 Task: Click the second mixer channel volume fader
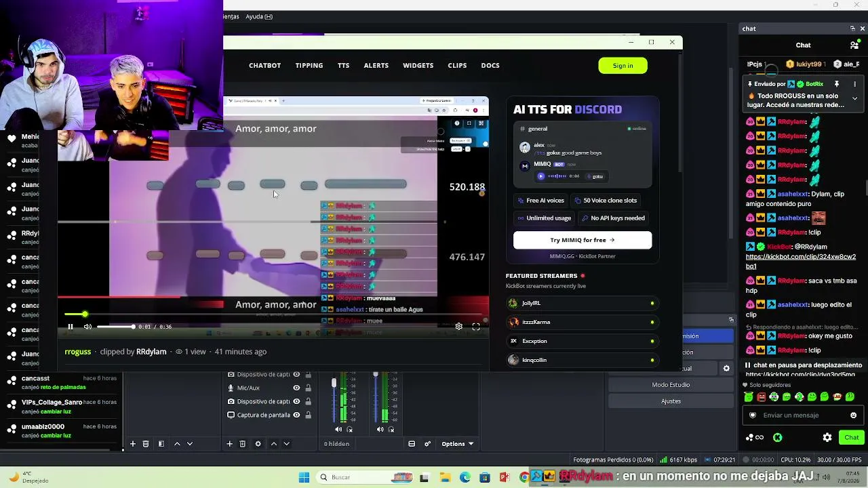pyautogui.click(x=376, y=375)
